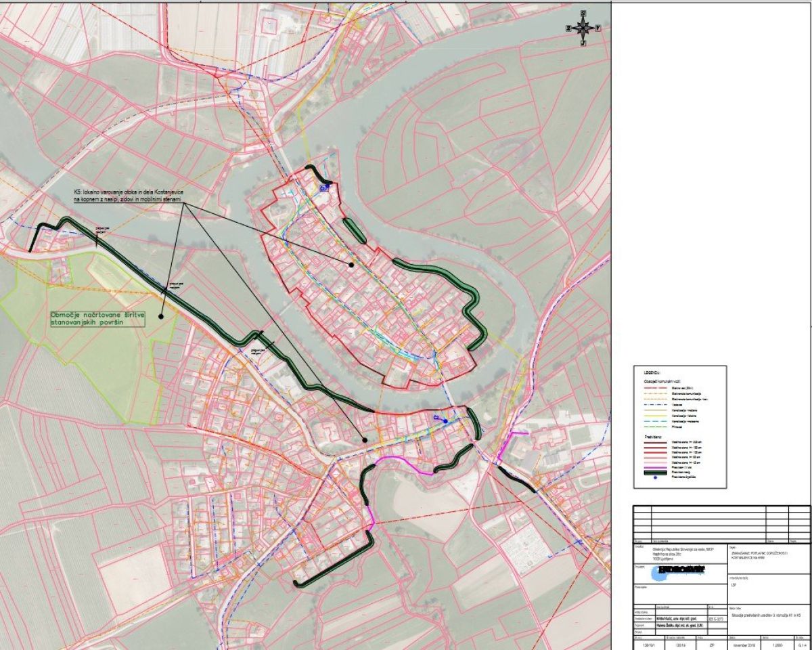Click the drawing title text about situation K1 and K5

766,615
